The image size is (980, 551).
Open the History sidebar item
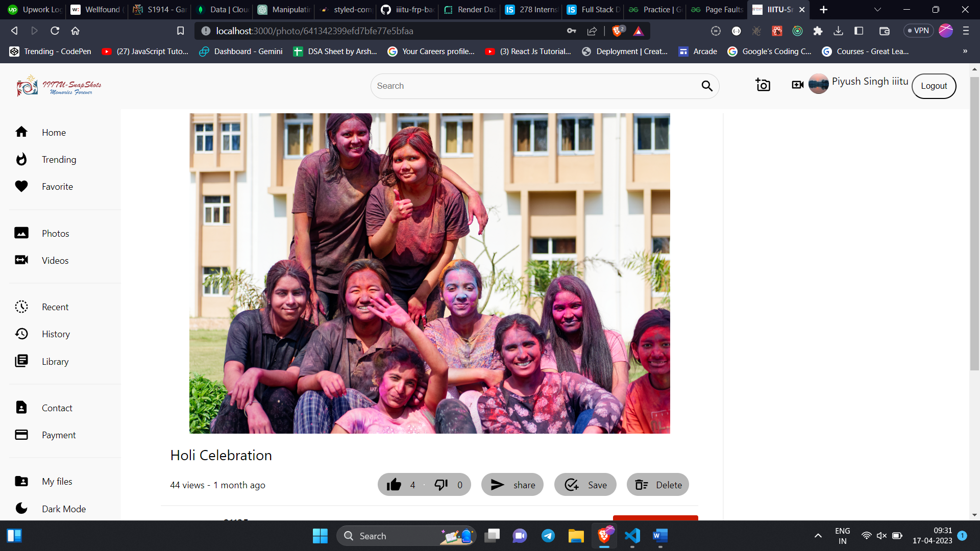pos(56,334)
